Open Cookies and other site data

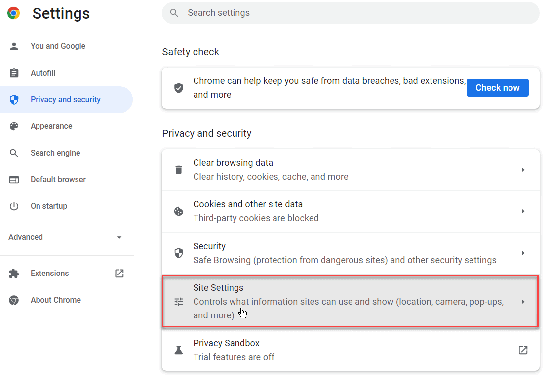(351, 211)
